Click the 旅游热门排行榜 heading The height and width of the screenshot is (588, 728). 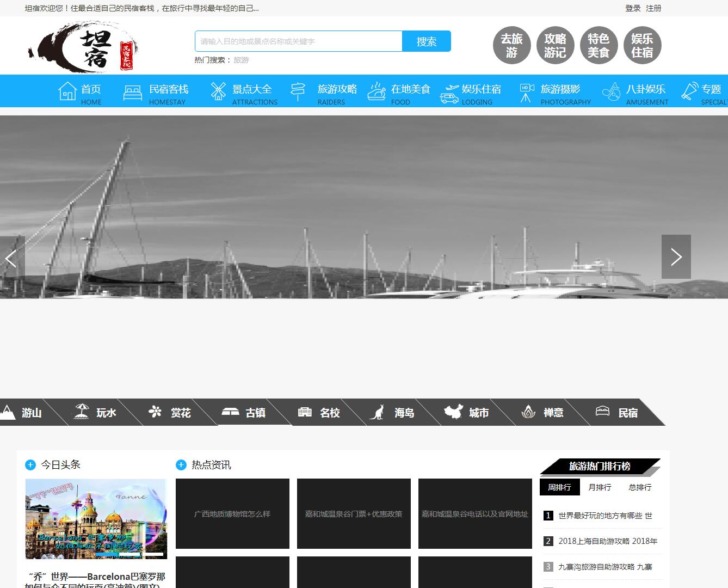click(600, 466)
